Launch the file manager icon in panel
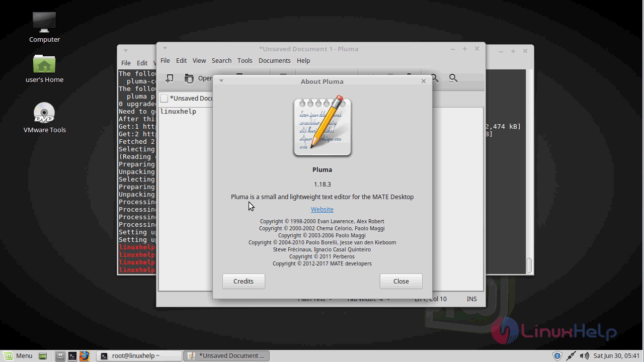This screenshot has height=362, width=644. 60,356
